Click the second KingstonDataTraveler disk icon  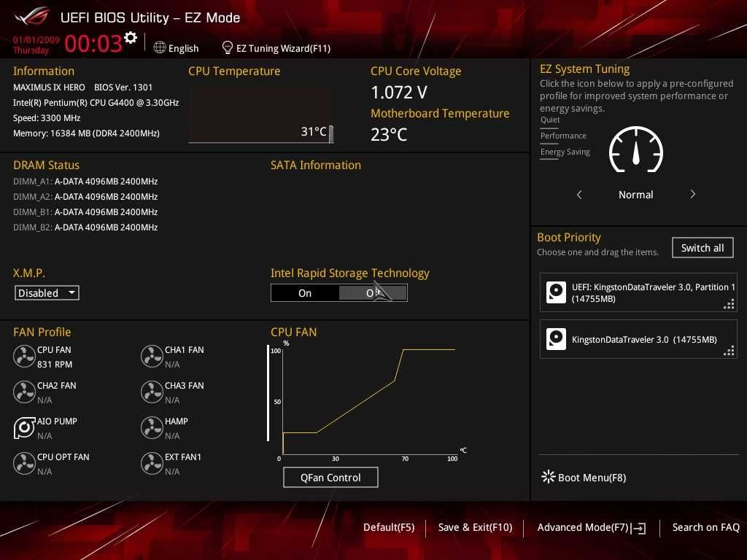point(556,339)
